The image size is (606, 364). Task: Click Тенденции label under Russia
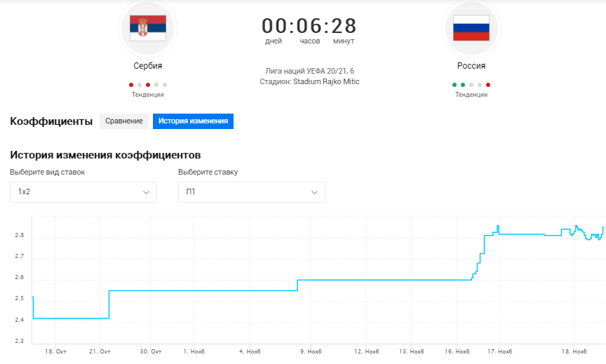471,95
